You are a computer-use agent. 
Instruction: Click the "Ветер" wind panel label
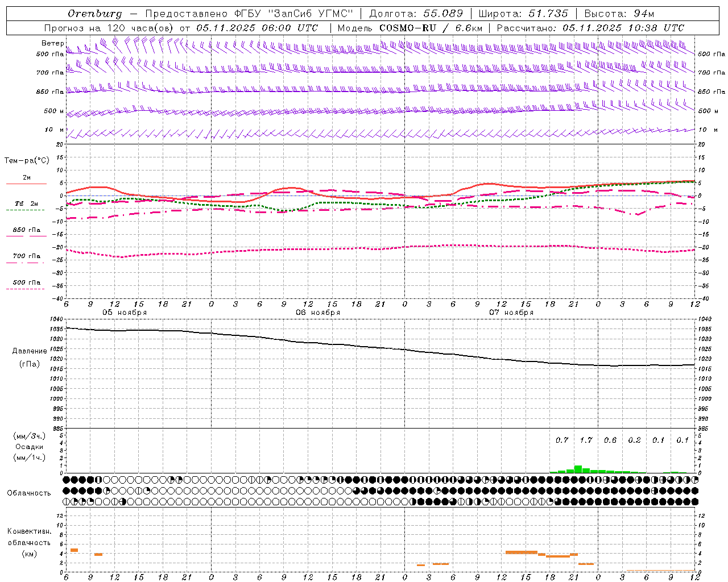coord(52,43)
